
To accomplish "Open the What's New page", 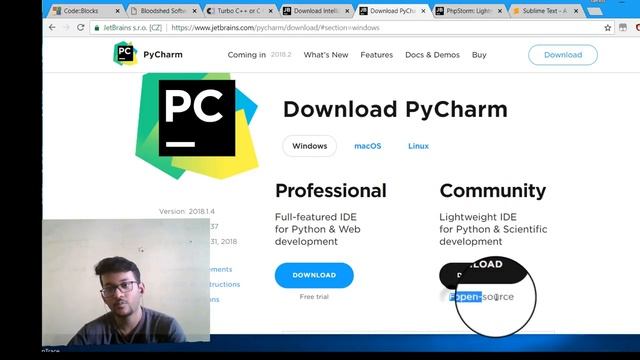I will point(326,55).
